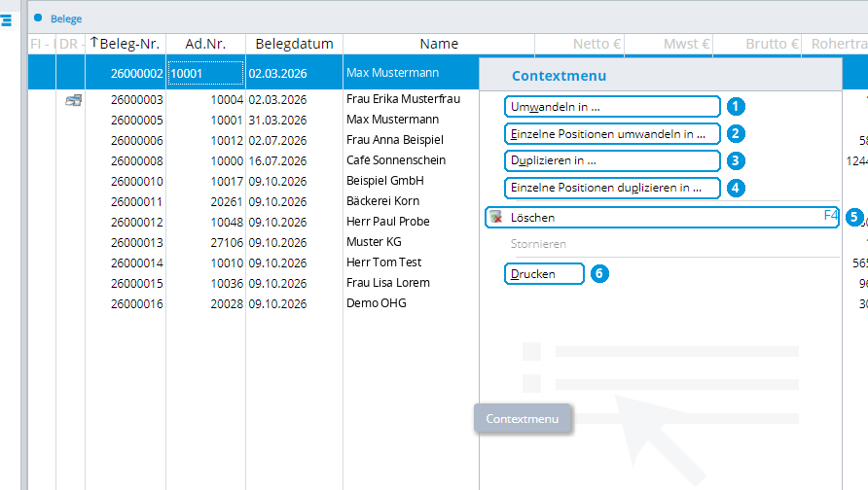Click date 16.07.2026
This screenshot has height=490, width=868.
coord(277,161)
